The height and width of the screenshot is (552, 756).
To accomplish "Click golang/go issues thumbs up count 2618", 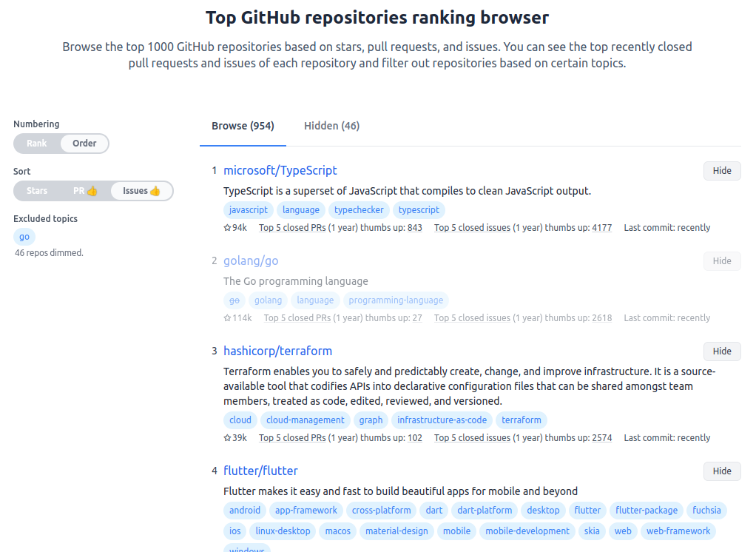I will click(x=601, y=317).
